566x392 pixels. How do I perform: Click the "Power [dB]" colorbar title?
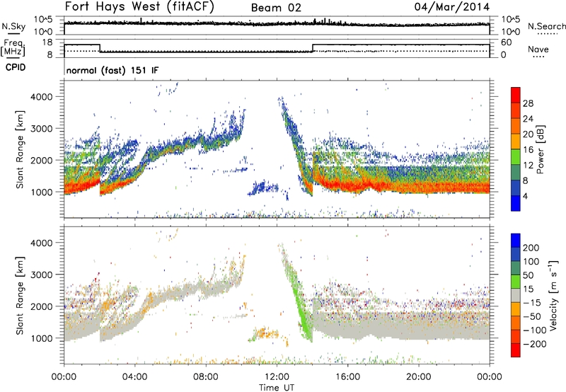click(540, 149)
